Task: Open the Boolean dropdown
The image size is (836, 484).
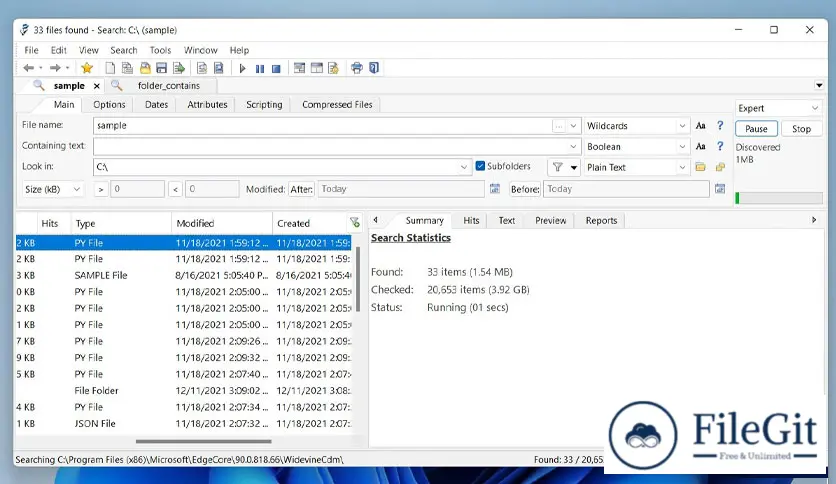Action: 682,147
